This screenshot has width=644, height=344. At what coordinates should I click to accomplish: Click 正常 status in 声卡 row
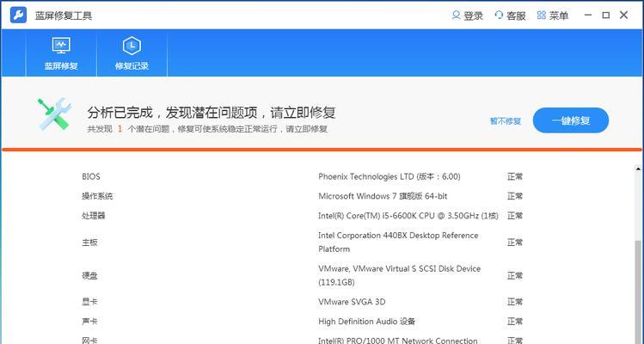515,322
